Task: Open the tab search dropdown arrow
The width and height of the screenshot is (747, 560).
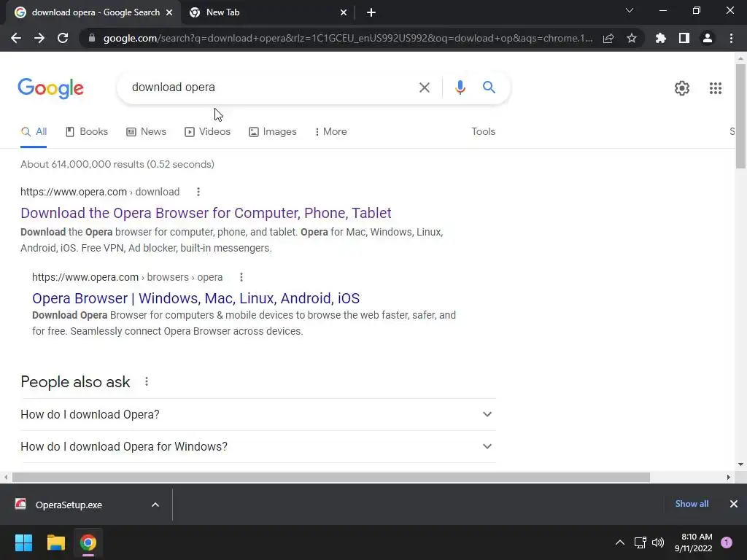Action: [x=630, y=10]
